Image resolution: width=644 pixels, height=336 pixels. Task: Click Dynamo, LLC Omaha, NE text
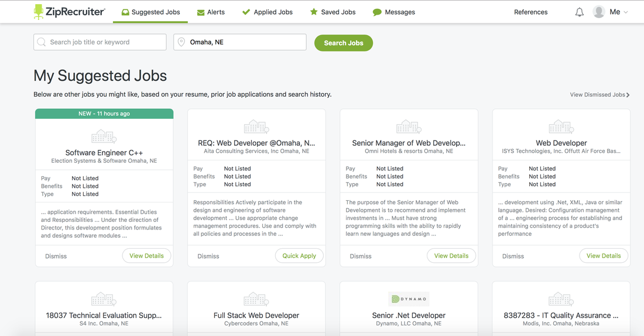click(x=409, y=324)
